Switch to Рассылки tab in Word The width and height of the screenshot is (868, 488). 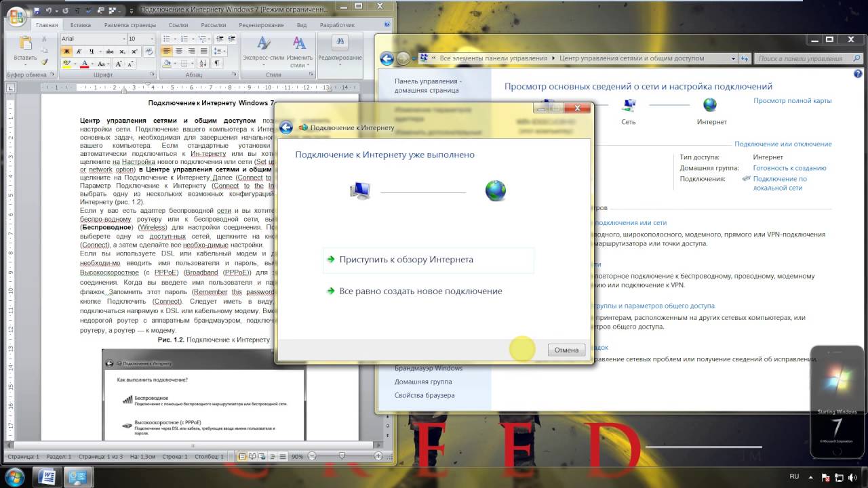214,25
